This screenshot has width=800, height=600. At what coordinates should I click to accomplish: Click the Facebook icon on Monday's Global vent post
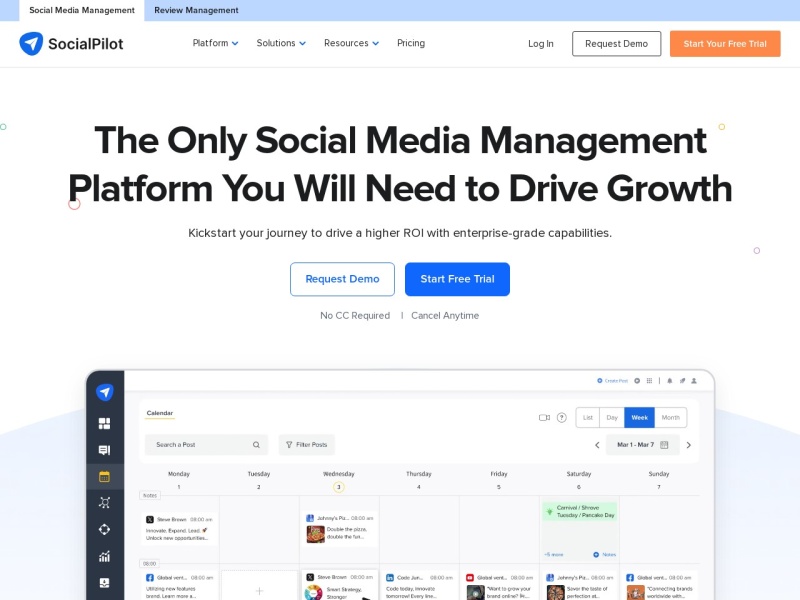pos(149,578)
